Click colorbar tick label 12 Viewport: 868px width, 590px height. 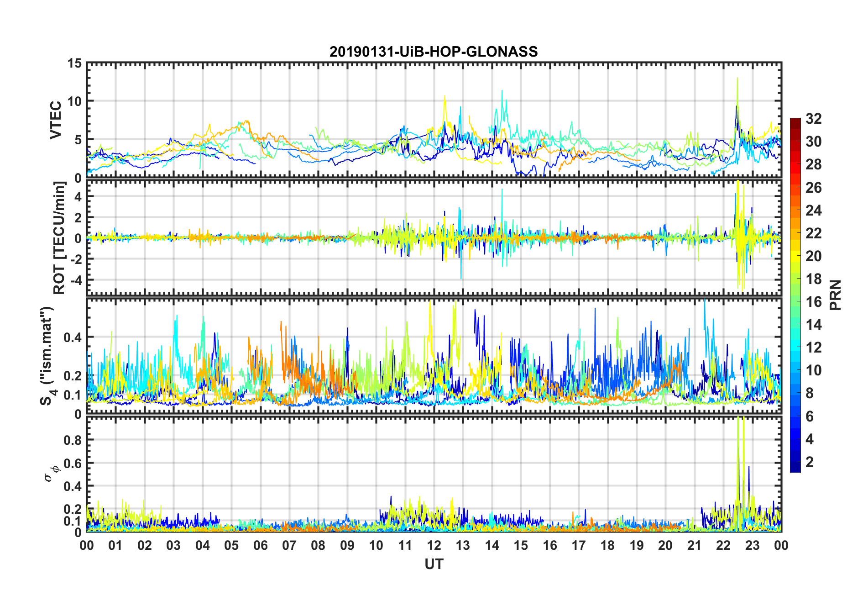point(813,347)
